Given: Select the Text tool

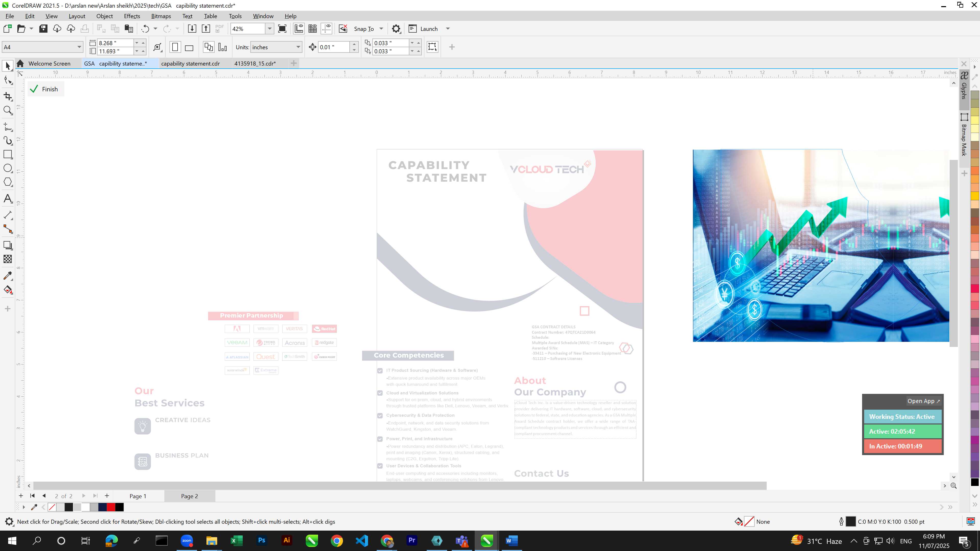Looking at the screenshot, I should tap(8, 198).
